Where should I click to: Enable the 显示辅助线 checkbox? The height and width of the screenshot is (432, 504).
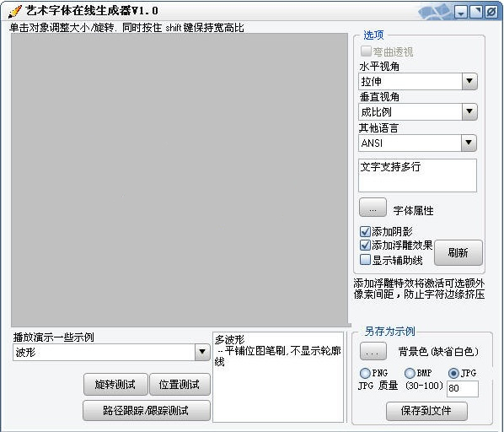click(x=365, y=260)
